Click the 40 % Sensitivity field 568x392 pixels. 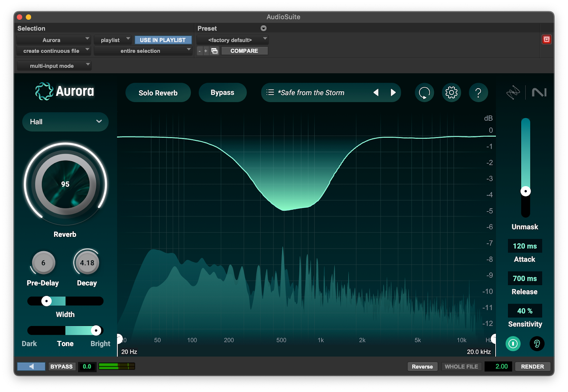coord(525,311)
